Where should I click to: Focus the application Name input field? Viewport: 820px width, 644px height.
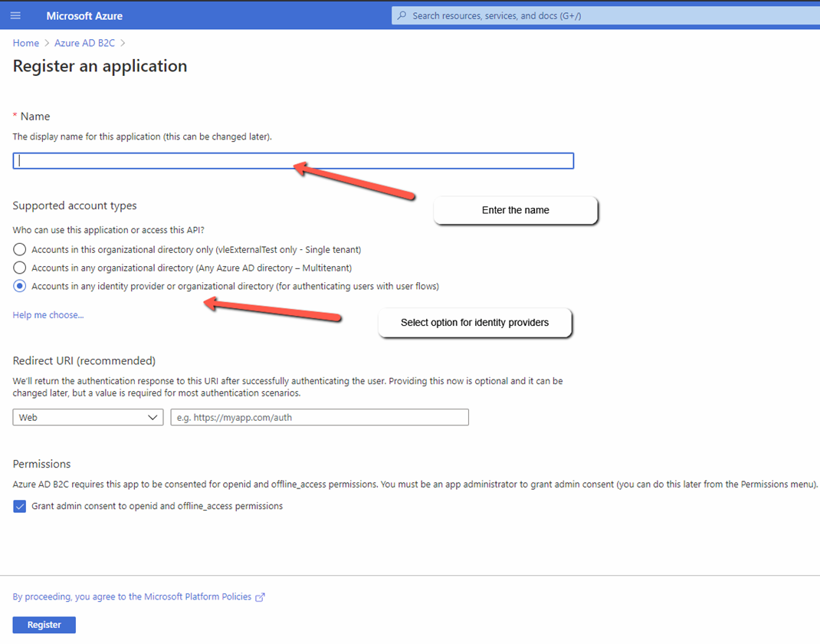coord(293,161)
